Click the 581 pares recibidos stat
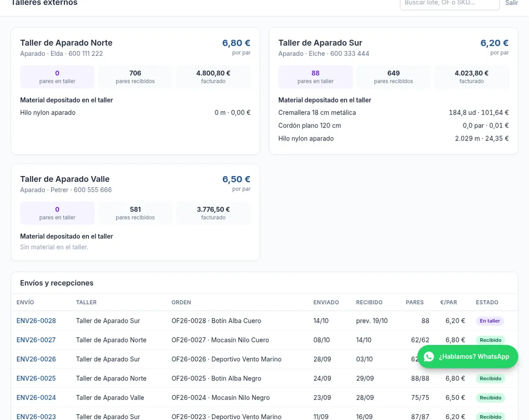Screen dimensions: 529x420 point(135,213)
